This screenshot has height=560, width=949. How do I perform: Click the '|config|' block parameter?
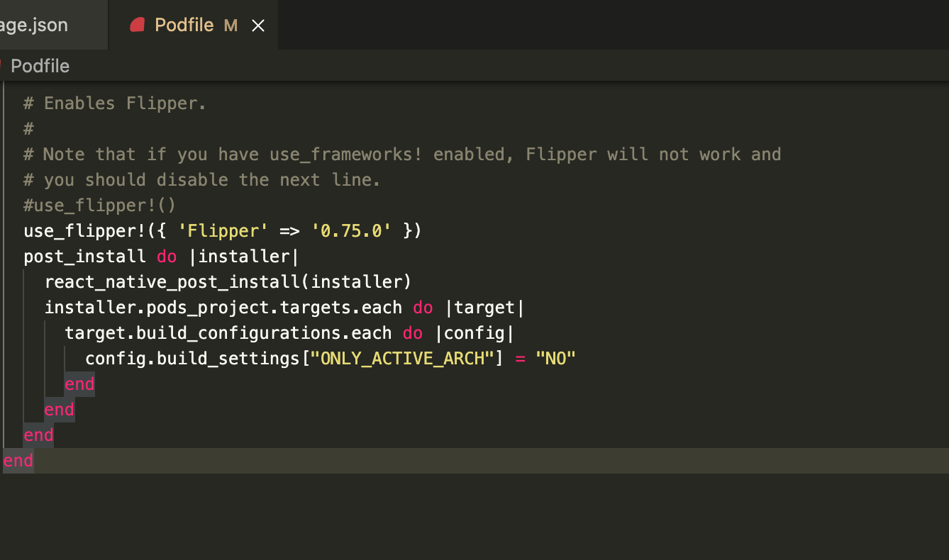point(474,333)
